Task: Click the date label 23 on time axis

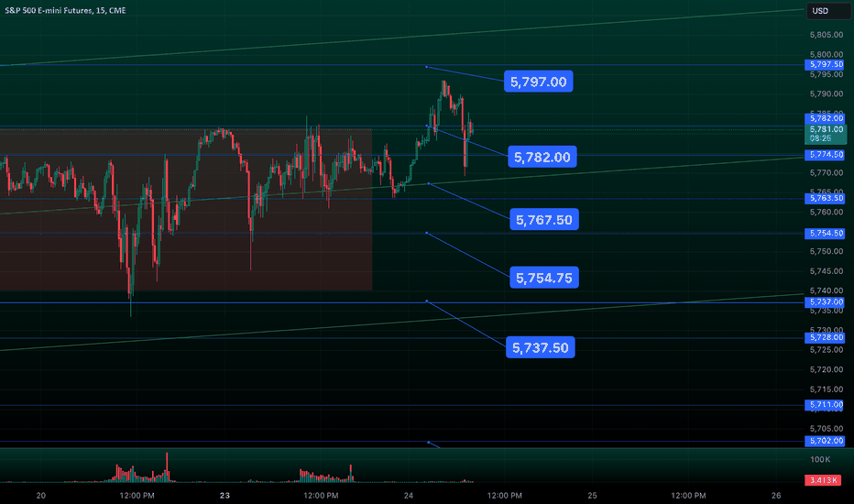Action: tap(224, 495)
